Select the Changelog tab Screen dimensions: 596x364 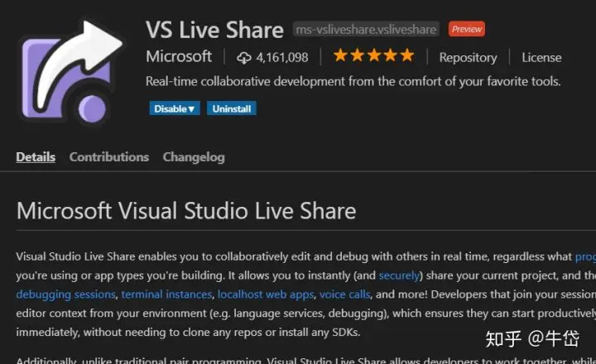[x=194, y=156]
